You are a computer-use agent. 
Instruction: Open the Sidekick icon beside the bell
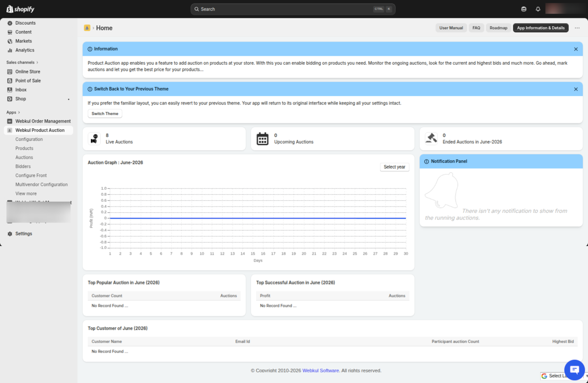pyautogui.click(x=524, y=9)
